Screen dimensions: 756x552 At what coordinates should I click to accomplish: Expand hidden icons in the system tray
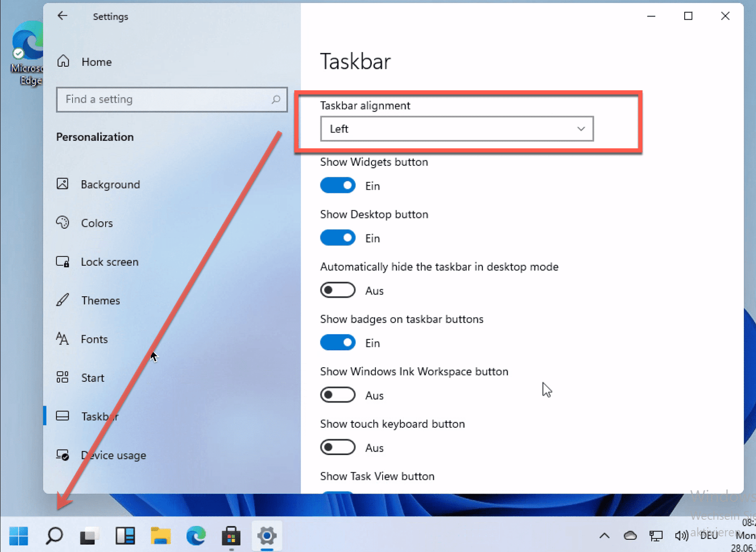point(604,536)
